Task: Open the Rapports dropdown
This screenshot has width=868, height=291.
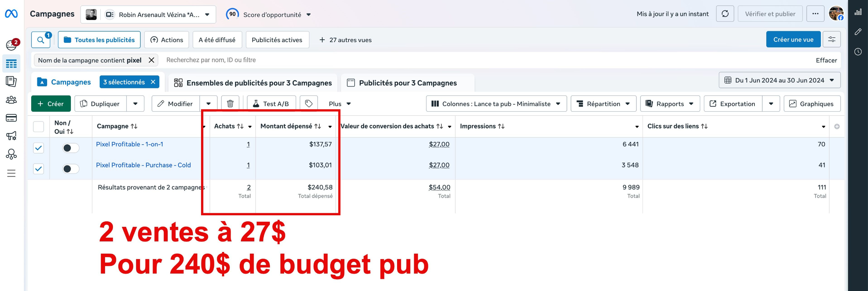Action: pyautogui.click(x=670, y=104)
